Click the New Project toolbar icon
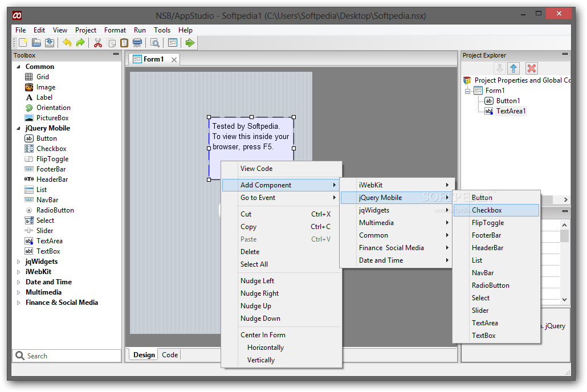This screenshot has width=587, height=392. [23, 43]
